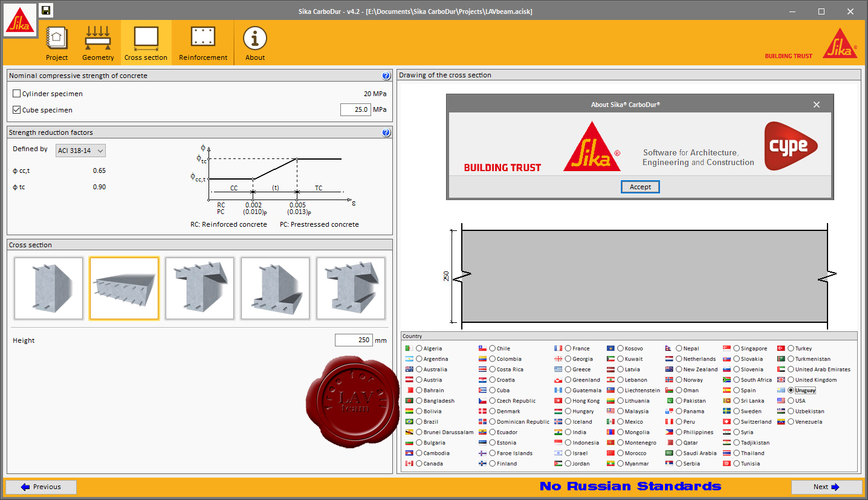868x500 pixels.
Task: Click the CYPE logo in About dialog
Action: (791, 146)
